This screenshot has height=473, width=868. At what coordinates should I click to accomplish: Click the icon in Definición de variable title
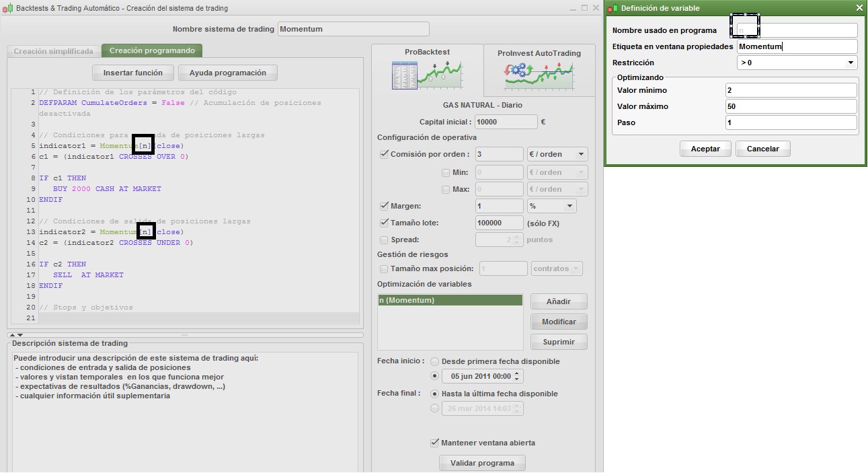613,8
